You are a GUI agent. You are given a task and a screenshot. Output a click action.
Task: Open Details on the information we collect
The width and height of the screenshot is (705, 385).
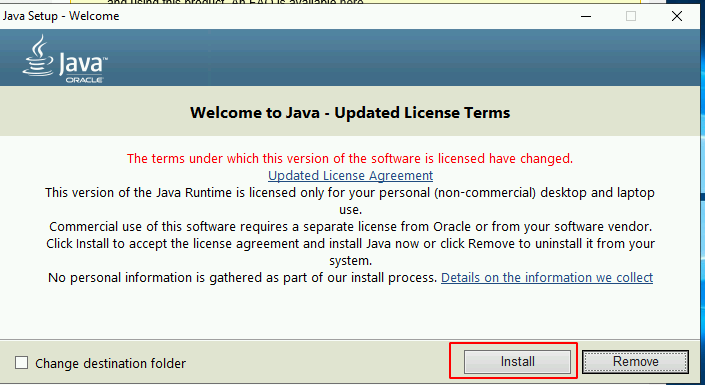[547, 278]
